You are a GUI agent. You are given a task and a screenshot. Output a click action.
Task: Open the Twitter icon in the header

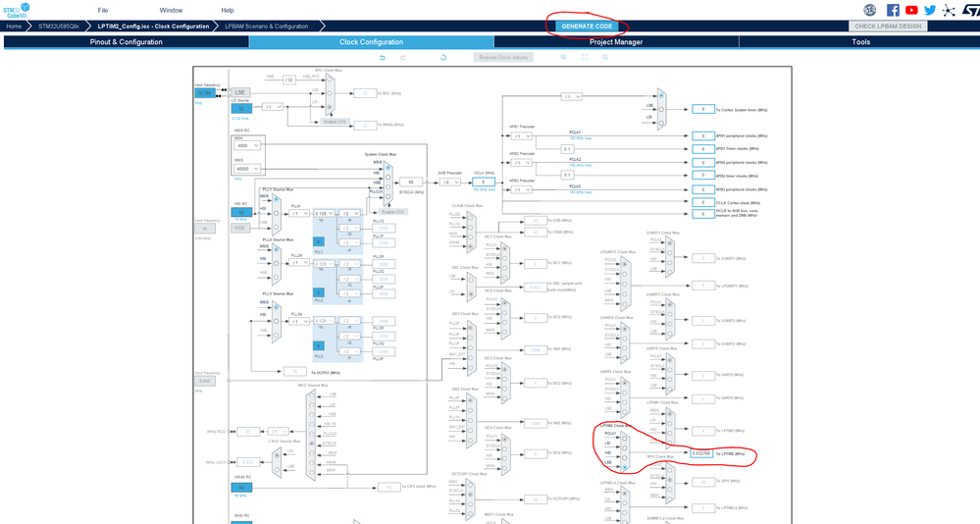click(931, 10)
